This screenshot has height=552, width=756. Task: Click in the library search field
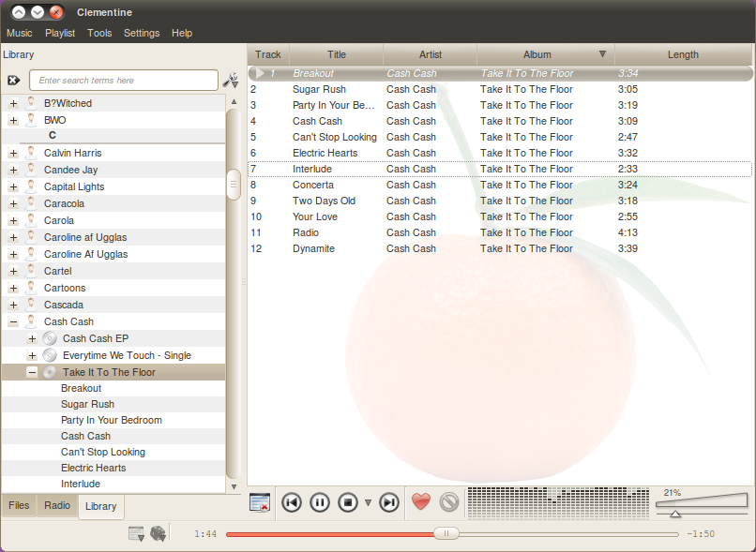(124, 81)
